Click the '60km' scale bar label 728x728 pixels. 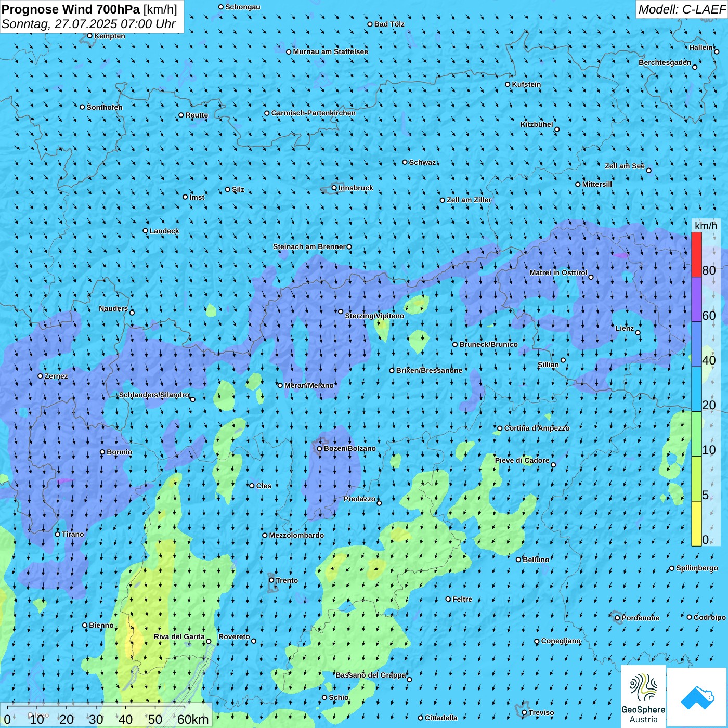(193, 720)
